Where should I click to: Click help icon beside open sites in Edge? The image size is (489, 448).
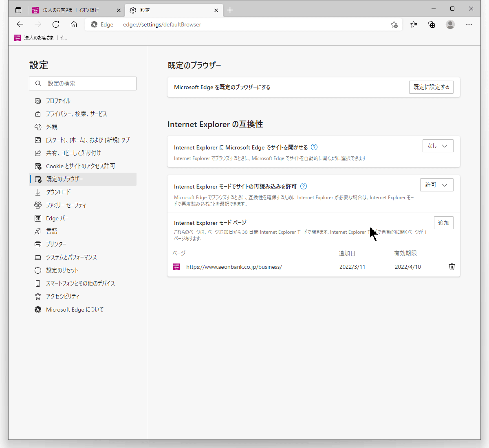314,147
